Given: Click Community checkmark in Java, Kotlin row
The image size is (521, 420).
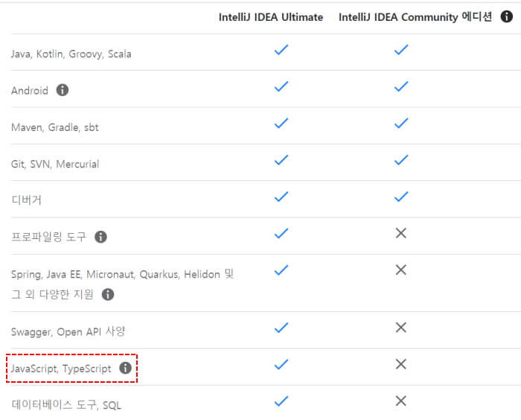Looking at the screenshot, I should (x=401, y=50).
